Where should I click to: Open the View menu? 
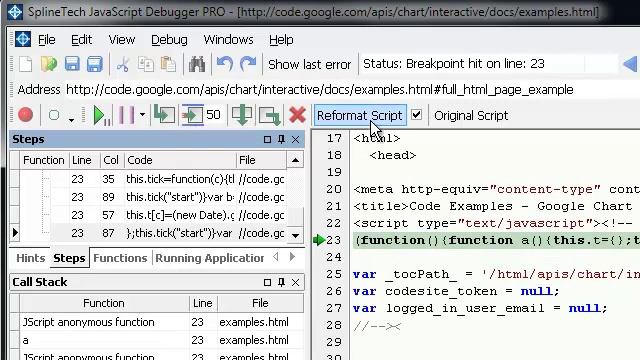coord(122,40)
